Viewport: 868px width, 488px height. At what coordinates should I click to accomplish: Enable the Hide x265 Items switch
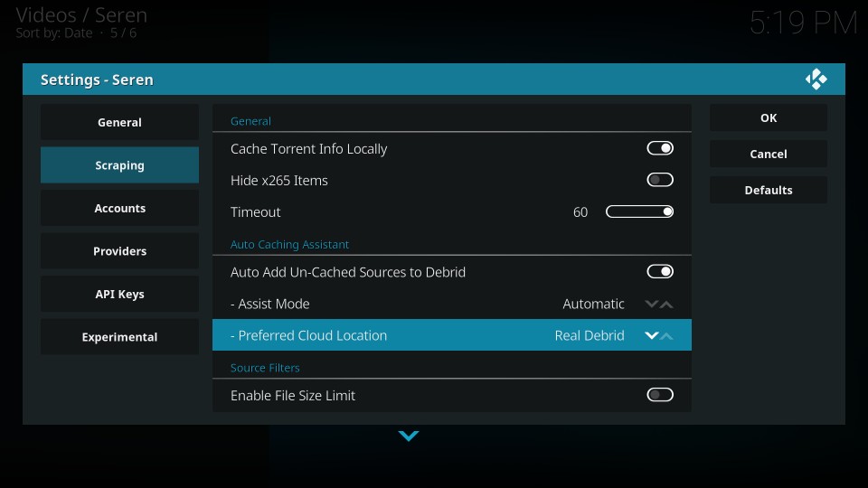point(660,180)
